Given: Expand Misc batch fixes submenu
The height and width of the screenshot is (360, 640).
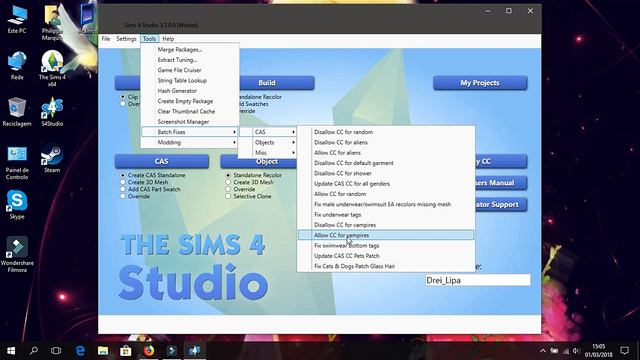Looking at the screenshot, I should (x=268, y=152).
